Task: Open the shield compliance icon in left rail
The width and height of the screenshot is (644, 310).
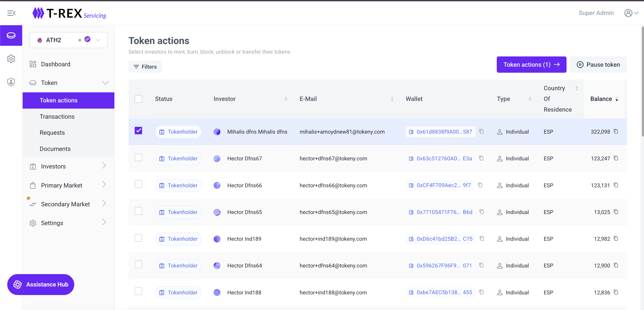Action: [x=11, y=82]
